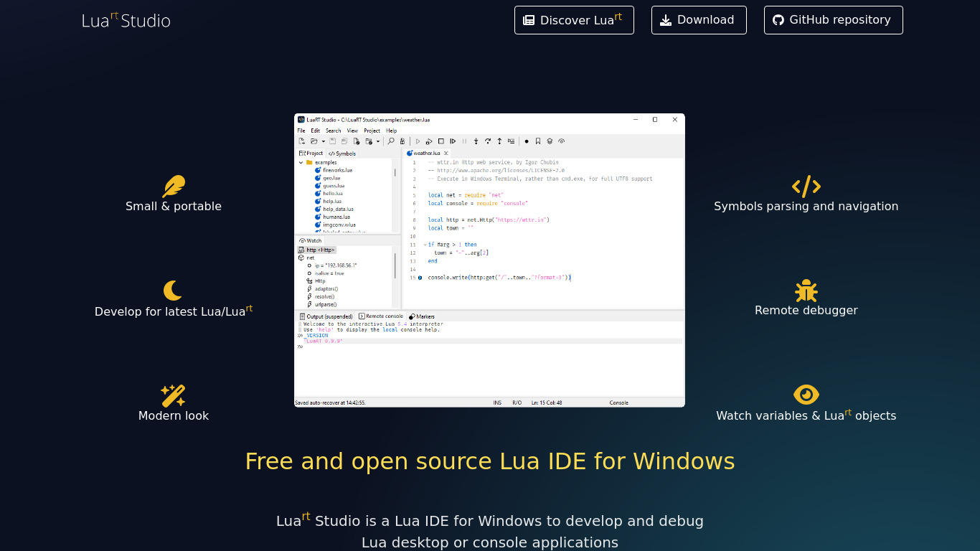The image size is (980, 551).
Task: Click the eye icon above Watch variables
Action: tap(806, 395)
